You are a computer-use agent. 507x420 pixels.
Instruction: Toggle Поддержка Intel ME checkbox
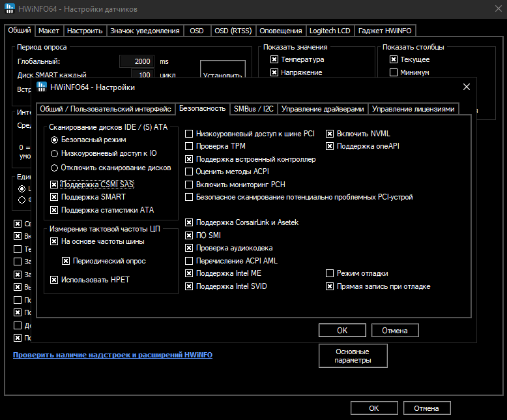point(189,273)
